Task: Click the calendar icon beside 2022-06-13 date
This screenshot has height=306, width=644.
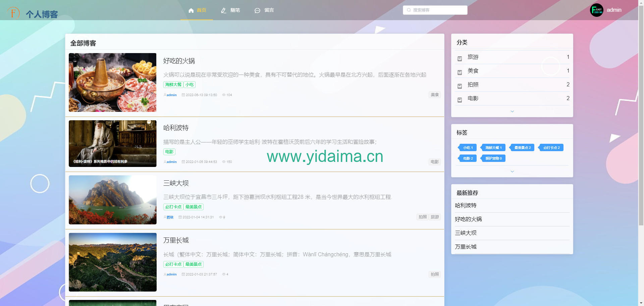Action: point(183,95)
